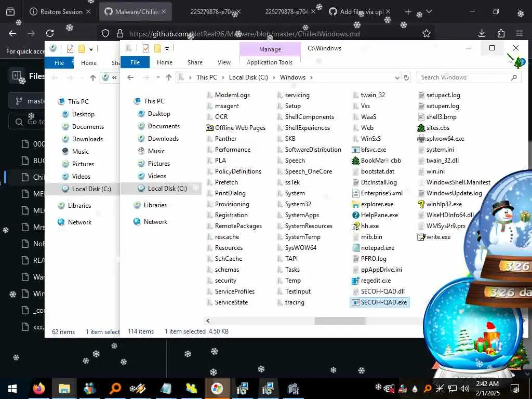This screenshot has width=532, height=399.
Task: Open Firefox downloads panel
Action: point(482,33)
